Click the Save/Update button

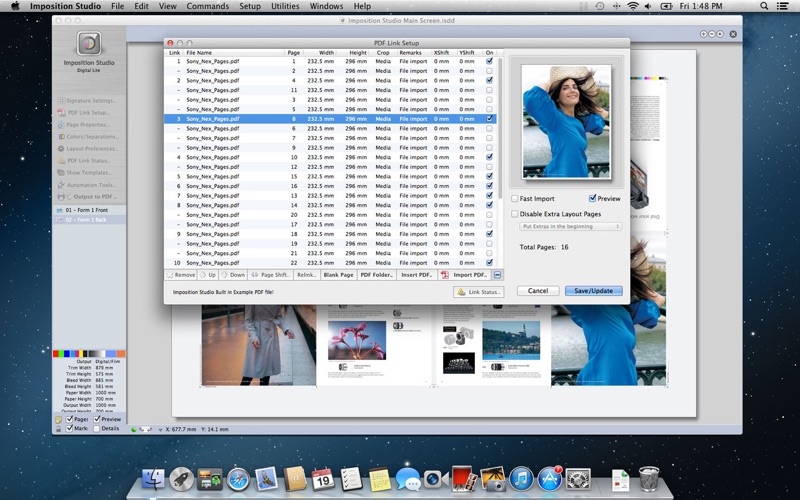point(593,291)
